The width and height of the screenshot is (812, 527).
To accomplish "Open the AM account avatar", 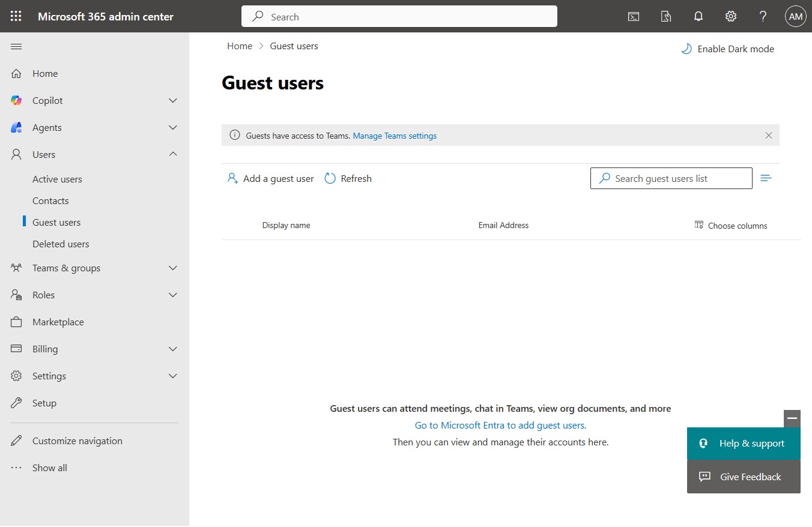I will (795, 17).
